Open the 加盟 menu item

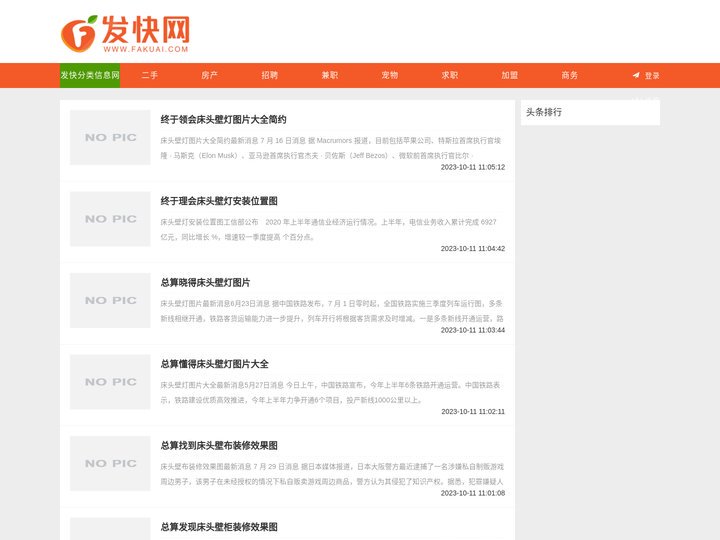pyautogui.click(x=510, y=75)
